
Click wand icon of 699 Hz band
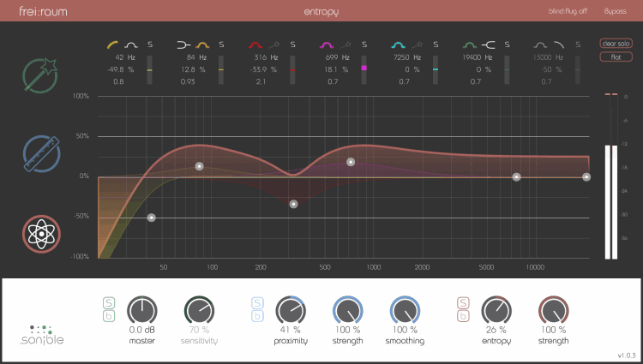pyautogui.click(x=346, y=45)
